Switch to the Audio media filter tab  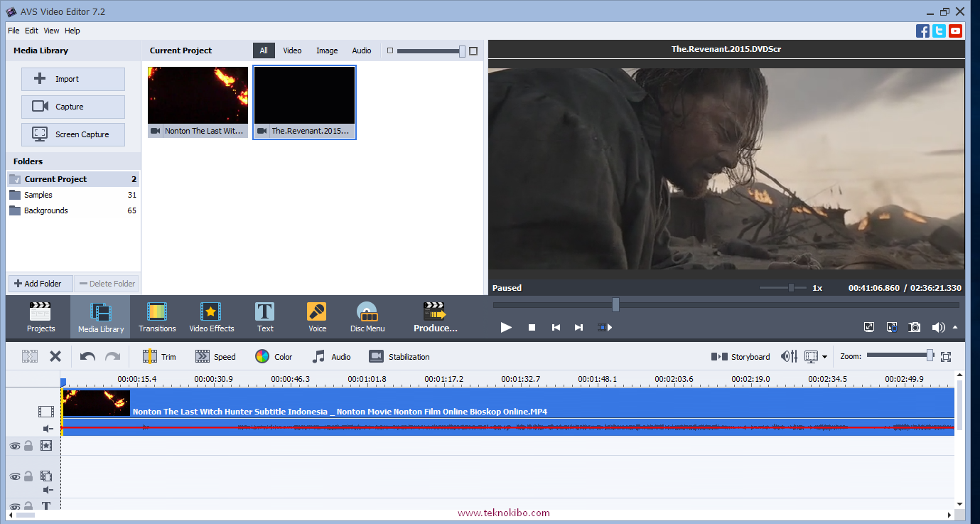point(361,50)
